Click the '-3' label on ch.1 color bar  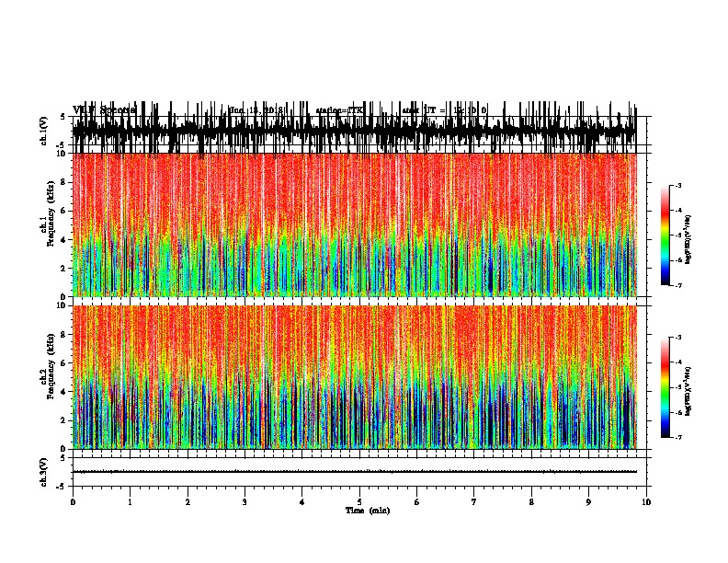(x=678, y=186)
